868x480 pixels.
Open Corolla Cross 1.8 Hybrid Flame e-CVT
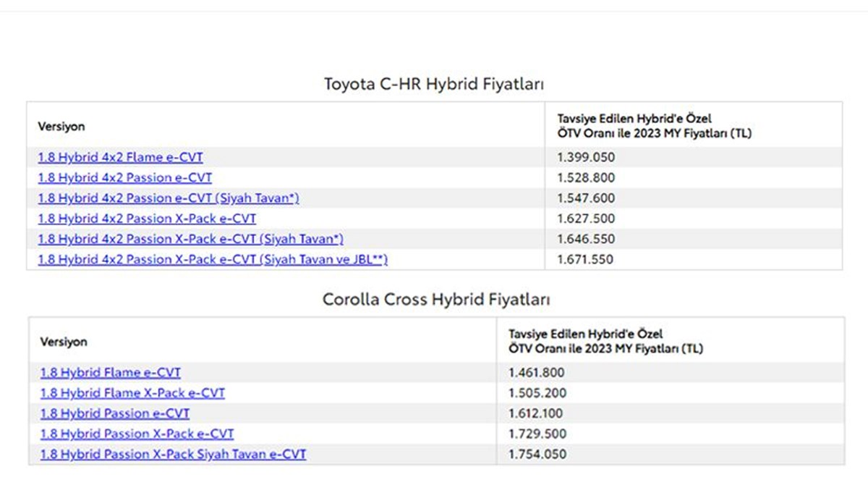coord(111,373)
